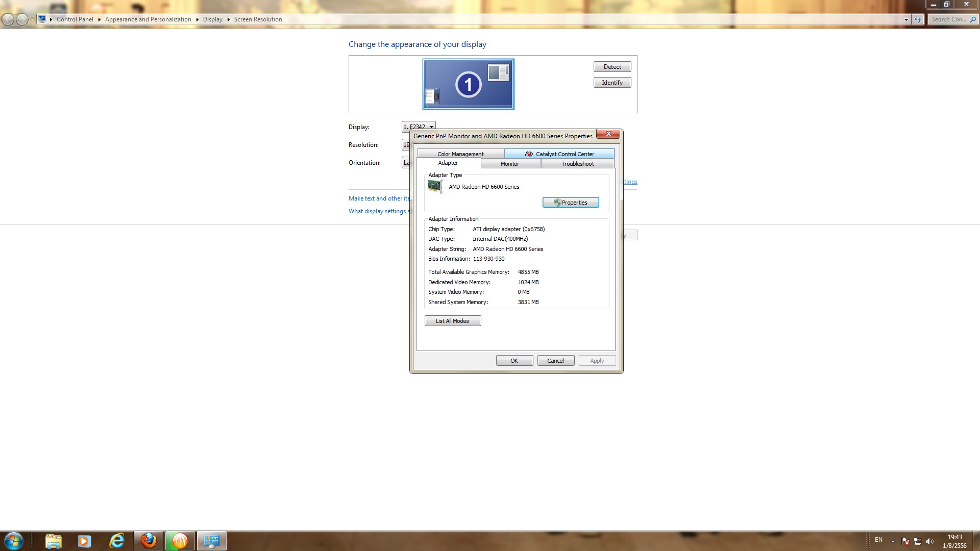Viewport: 980px width, 551px height.
Task: Select monitor 1 preview thumbnail
Action: click(x=468, y=84)
